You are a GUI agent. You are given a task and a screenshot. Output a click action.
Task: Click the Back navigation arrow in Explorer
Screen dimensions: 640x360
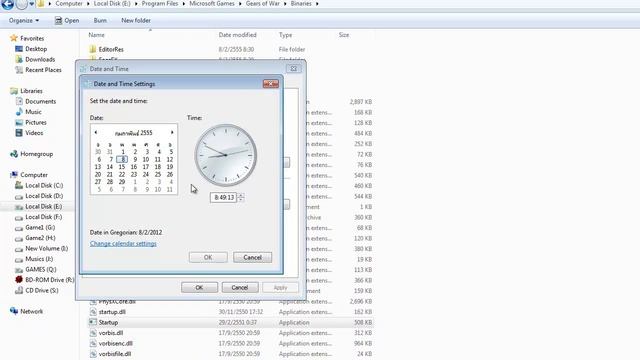7,4
